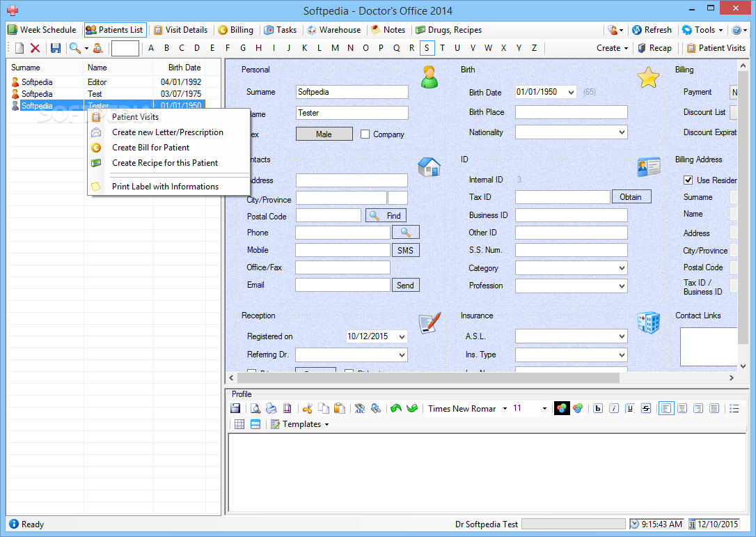Click the find patient person icon
Image resolution: width=756 pixels, height=537 pixels.
pos(98,48)
